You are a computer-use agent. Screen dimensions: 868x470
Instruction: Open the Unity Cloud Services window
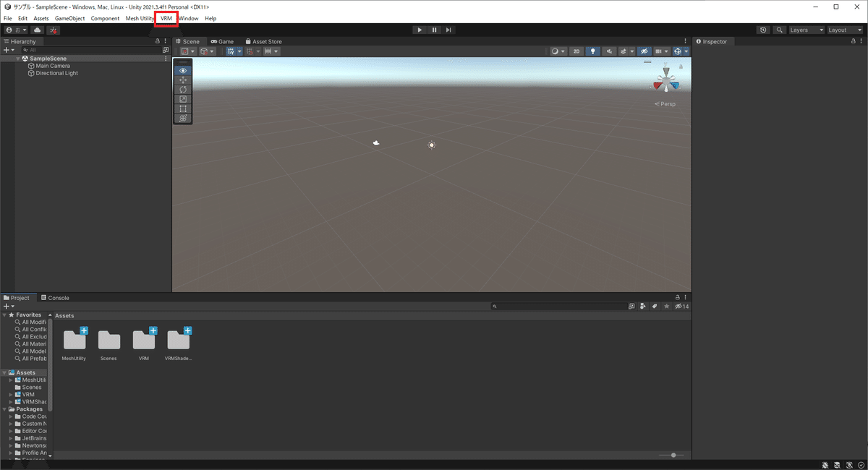pyautogui.click(x=38, y=30)
